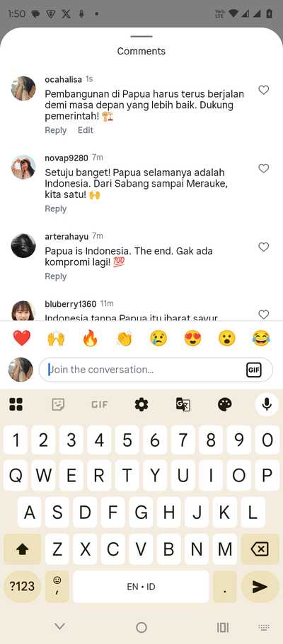Switch to the ?123 symbols layout

tap(22, 587)
